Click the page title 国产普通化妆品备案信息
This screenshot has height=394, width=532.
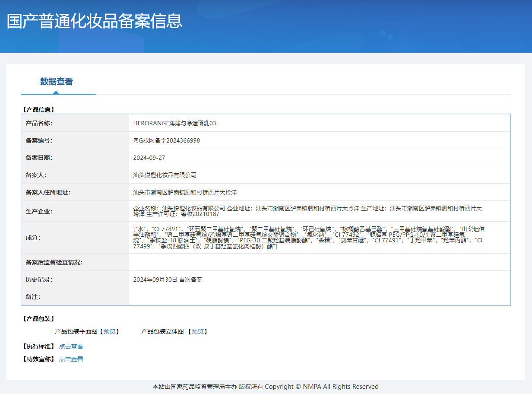[x=95, y=21]
